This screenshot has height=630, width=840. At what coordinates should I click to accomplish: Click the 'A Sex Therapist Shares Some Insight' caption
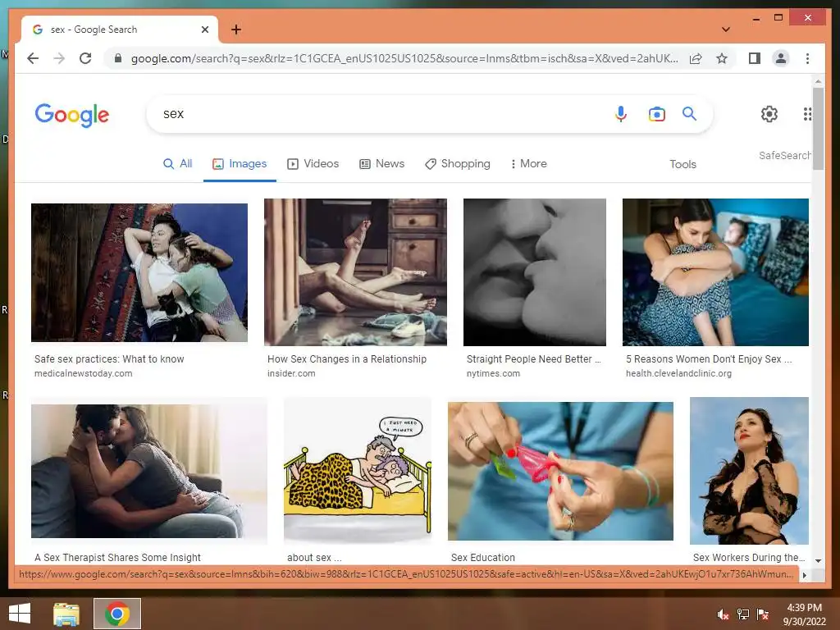click(x=117, y=557)
